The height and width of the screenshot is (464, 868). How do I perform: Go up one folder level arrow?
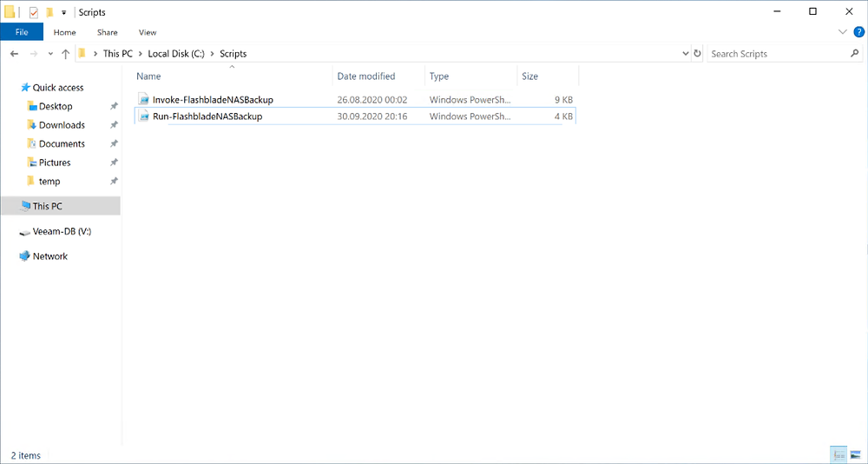(x=65, y=54)
